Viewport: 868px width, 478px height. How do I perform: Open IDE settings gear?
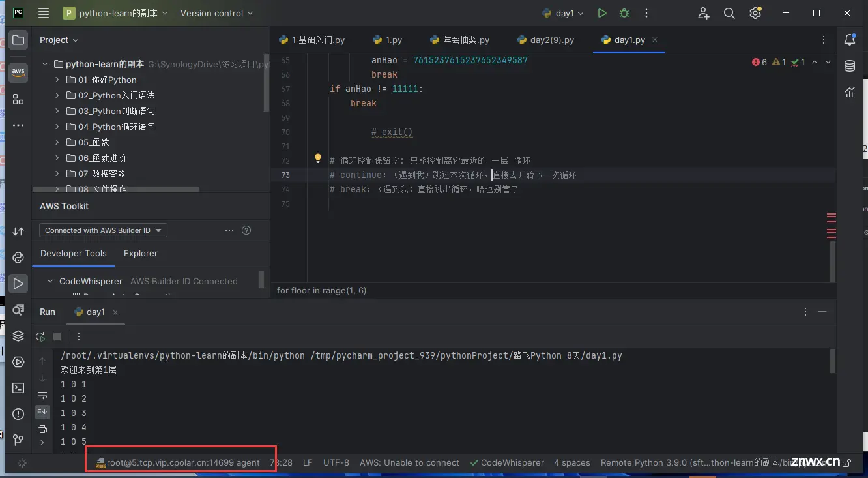tap(755, 13)
